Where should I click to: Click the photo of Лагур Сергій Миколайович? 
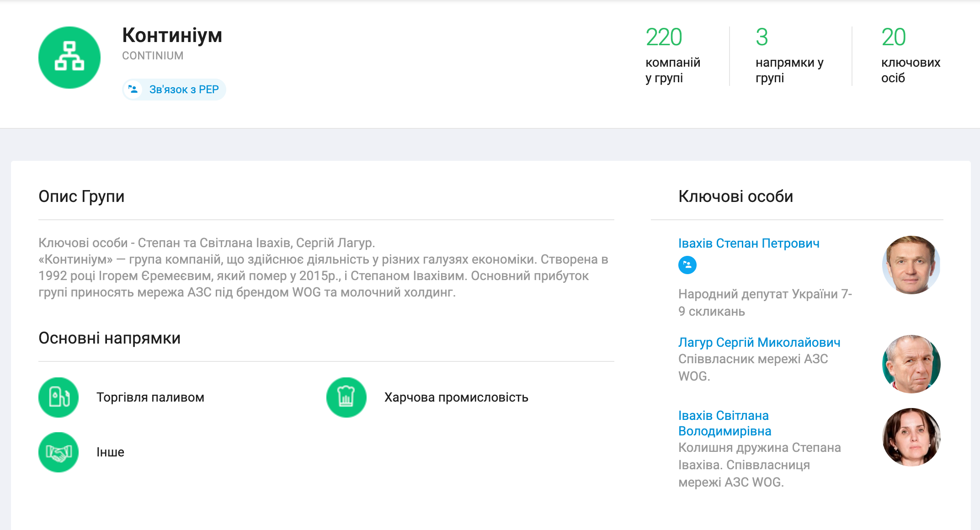911,364
